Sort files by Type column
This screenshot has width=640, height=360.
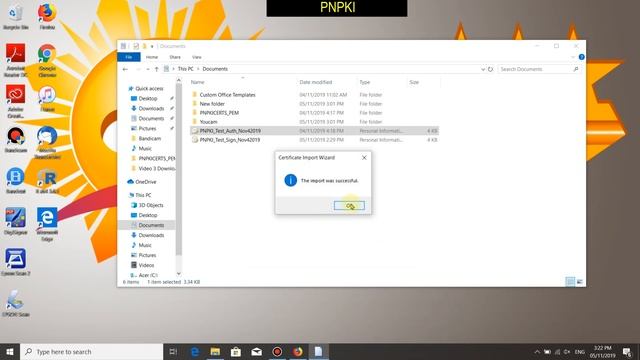(364, 82)
